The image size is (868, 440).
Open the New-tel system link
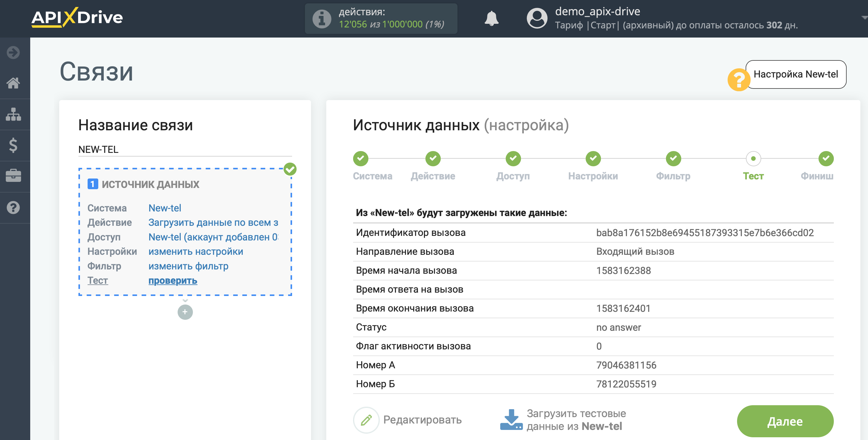[165, 208]
